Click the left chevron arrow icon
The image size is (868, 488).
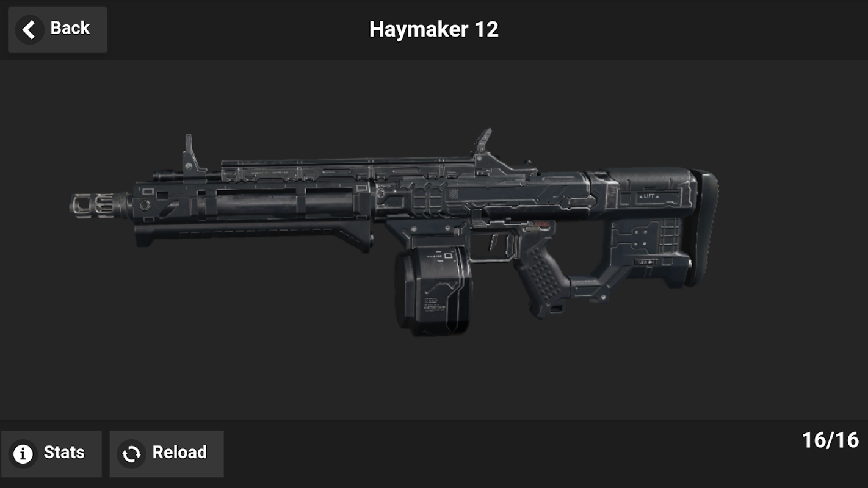tap(29, 29)
